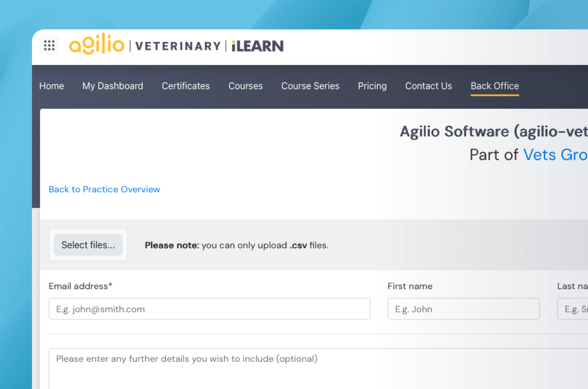Open the app launcher grid icon
Image resolution: width=588 pixels, height=389 pixels.
coord(49,45)
